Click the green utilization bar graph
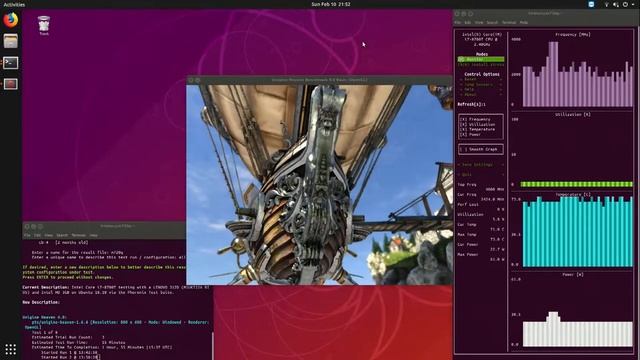 point(577,184)
